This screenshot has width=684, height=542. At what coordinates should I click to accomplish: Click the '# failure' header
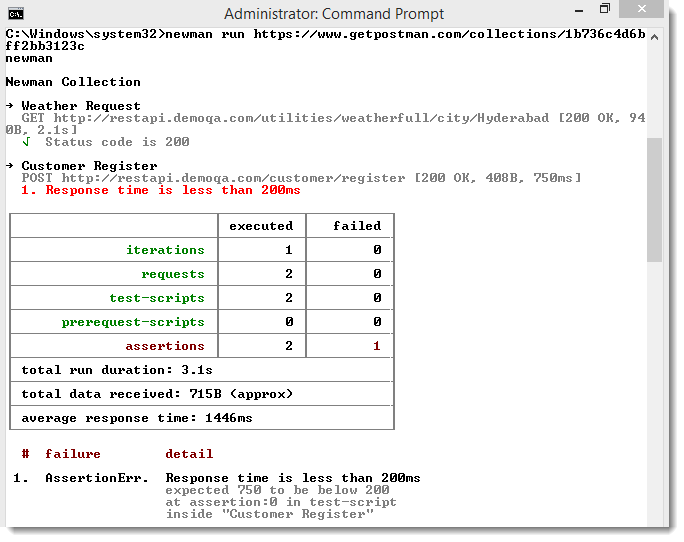click(61, 454)
